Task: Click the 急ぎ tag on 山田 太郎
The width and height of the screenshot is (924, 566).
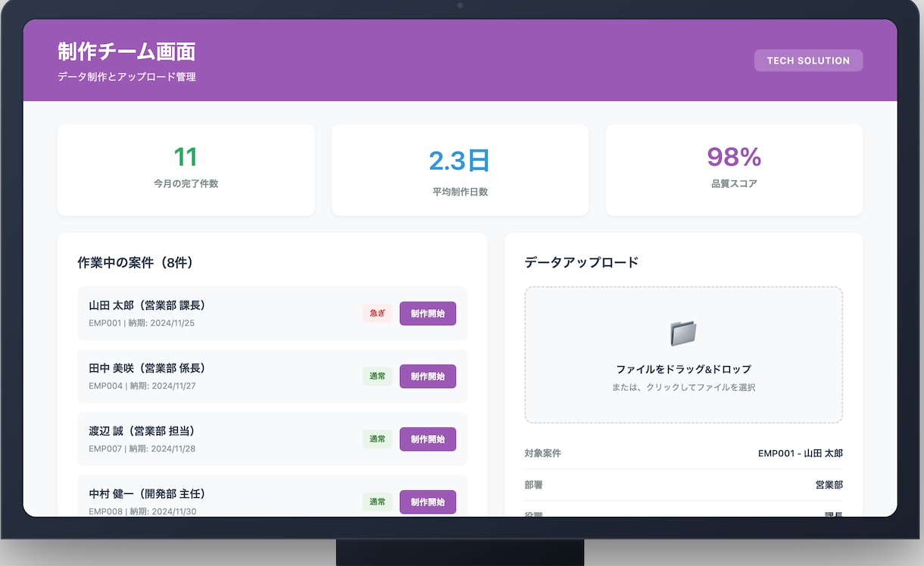Action: coord(377,314)
